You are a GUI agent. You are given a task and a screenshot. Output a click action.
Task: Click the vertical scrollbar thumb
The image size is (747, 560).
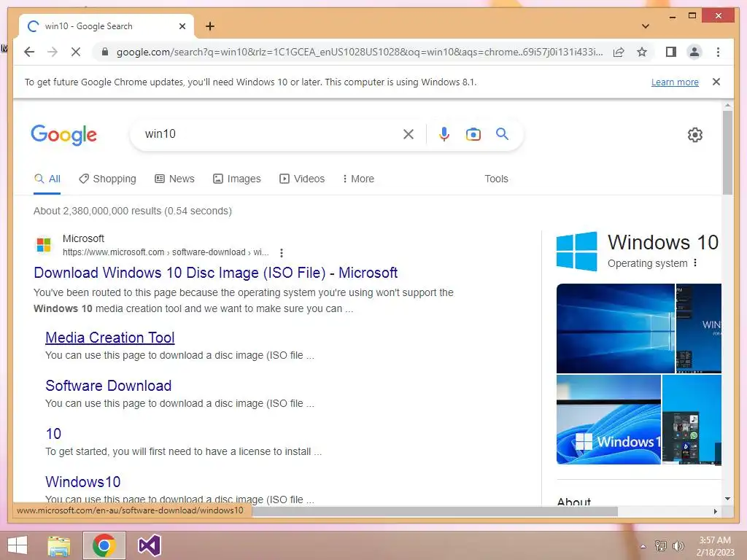[x=727, y=152]
